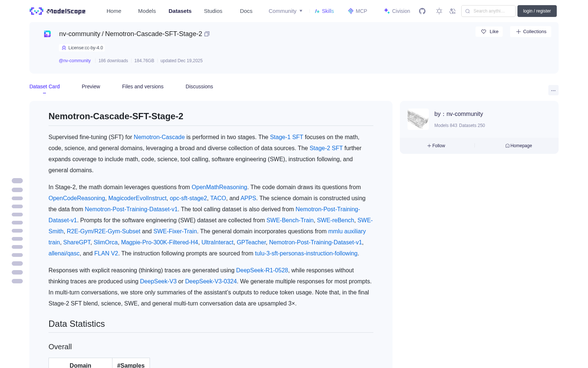Image resolution: width=588 pixels, height=368 pixels.
Task: Open the Stage-2 SFT link
Action: [x=326, y=148]
